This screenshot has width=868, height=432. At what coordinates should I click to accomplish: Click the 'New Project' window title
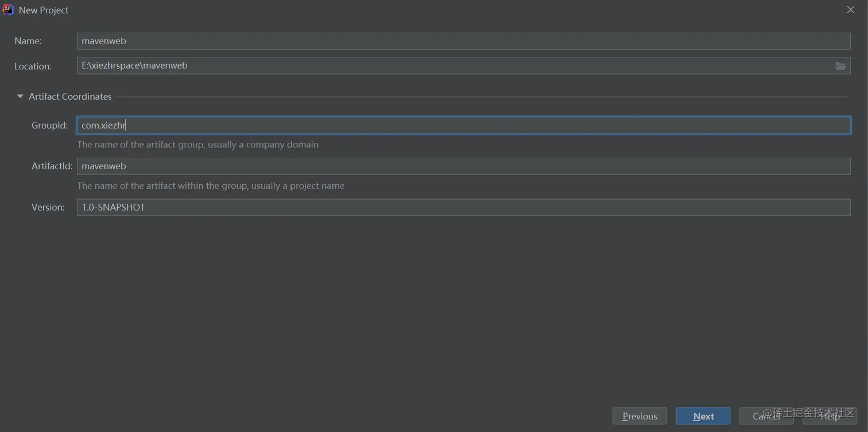point(44,10)
